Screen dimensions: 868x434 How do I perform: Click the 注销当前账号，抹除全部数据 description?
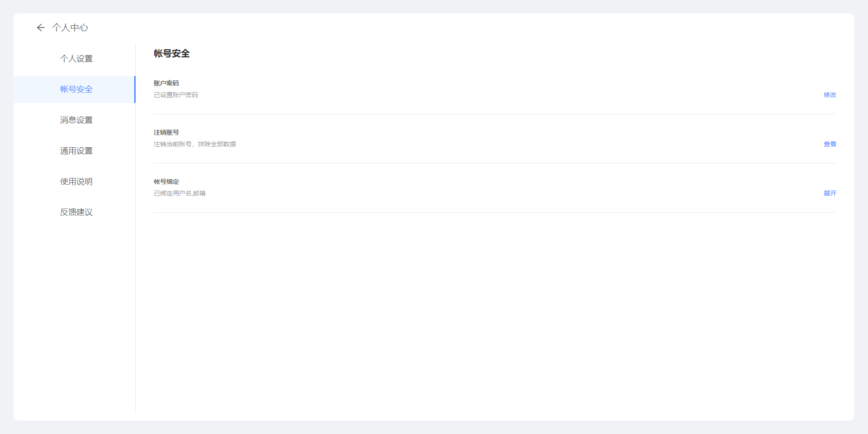pos(194,144)
